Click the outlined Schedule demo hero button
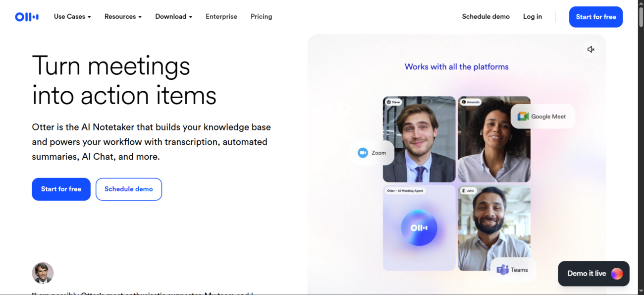Screen dimensions: 644x295 click(x=129, y=189)
